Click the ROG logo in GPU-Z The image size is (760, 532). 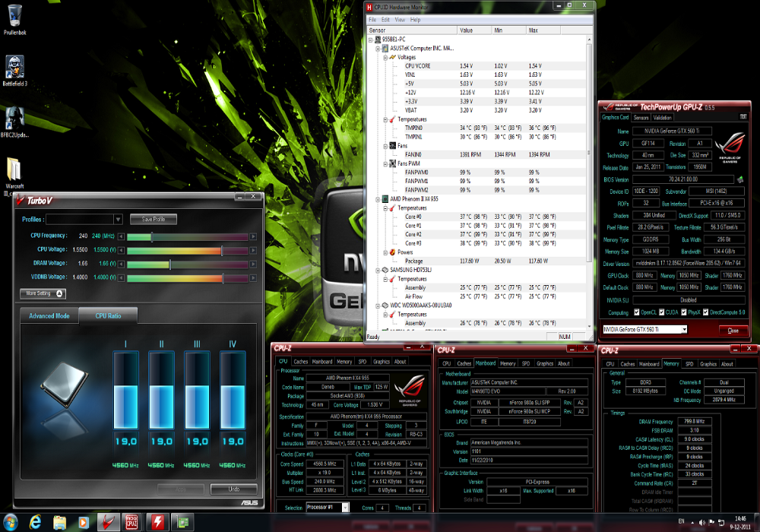pyautogui.click(x=730, y=147)
